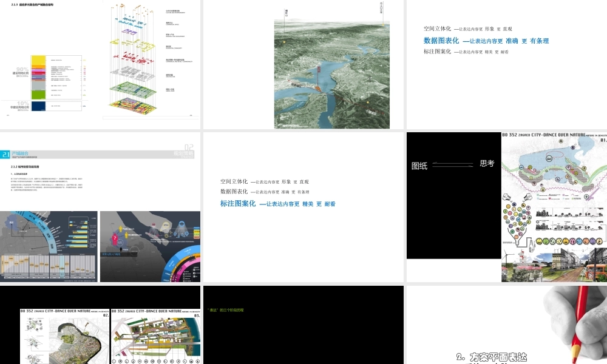Open the left dark infographic with bar charts
The image size is (607, 364).
click(x=49, y=246)
